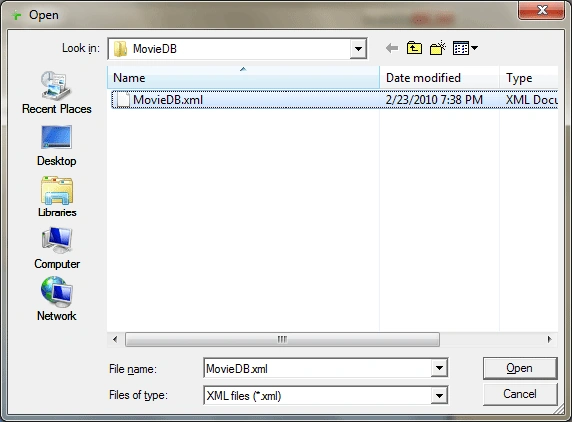Click the XML Document type cell
Screen dimensions: 572x422
pos(532,100)
